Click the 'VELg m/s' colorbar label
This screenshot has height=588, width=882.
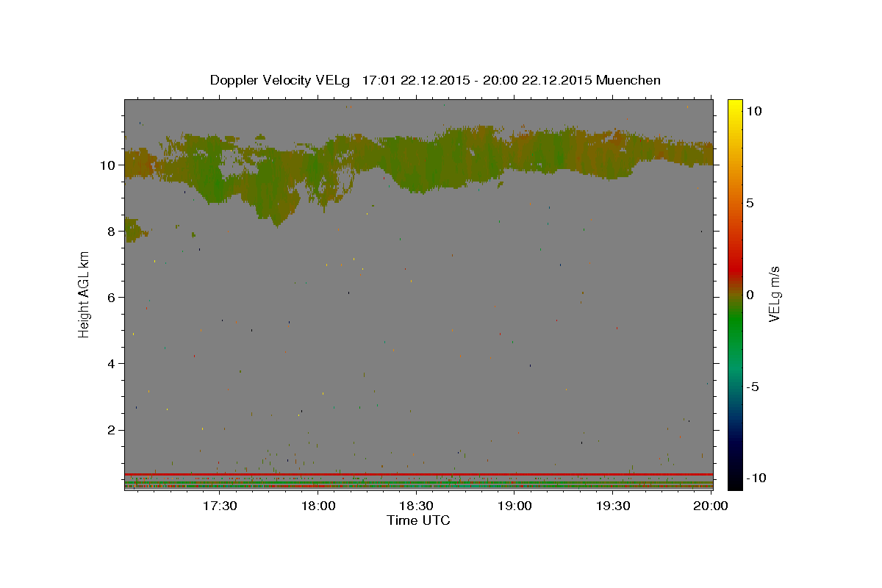tap(774, 293)
